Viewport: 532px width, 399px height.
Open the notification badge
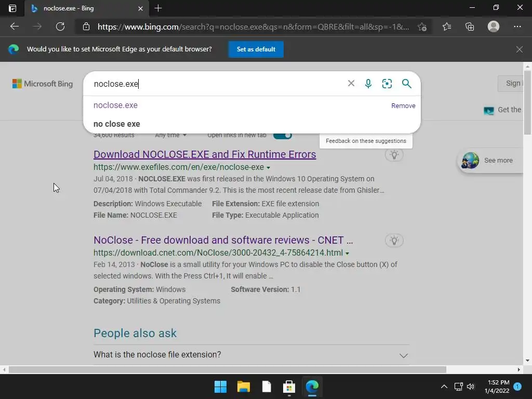coord(517,386)
